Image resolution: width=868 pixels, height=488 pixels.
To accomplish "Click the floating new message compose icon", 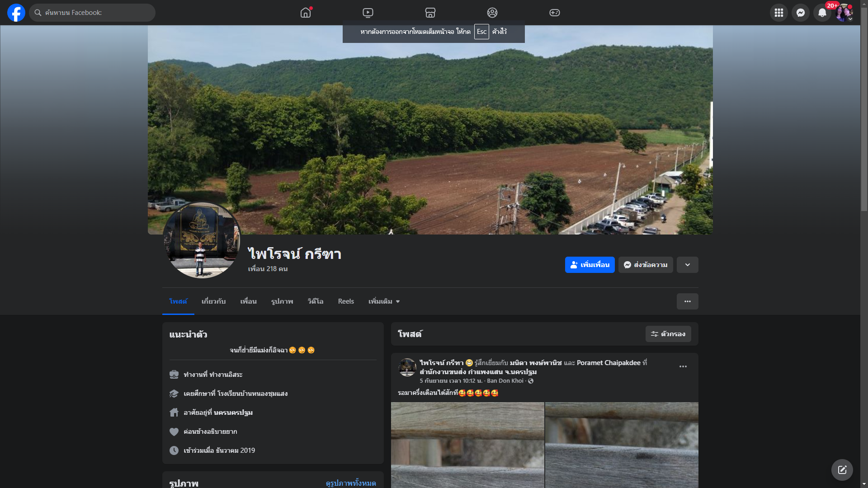I will (x=842, y=470).
